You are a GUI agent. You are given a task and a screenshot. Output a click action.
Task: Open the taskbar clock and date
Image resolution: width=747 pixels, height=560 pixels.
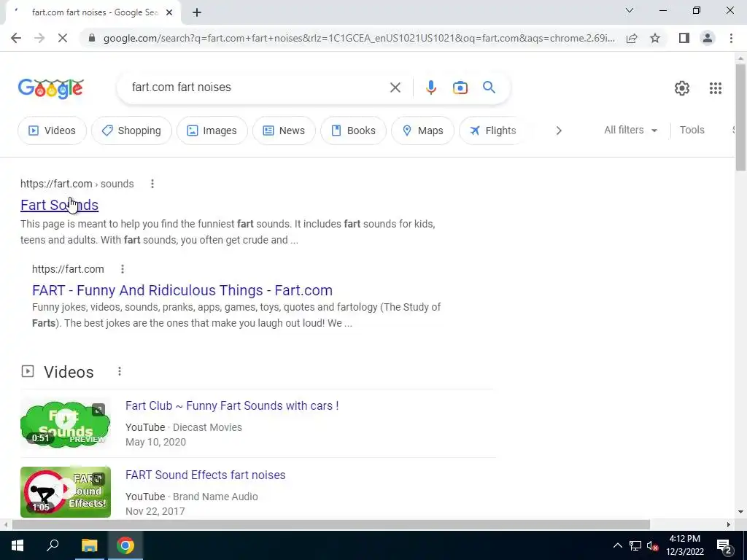coord(684,545)
